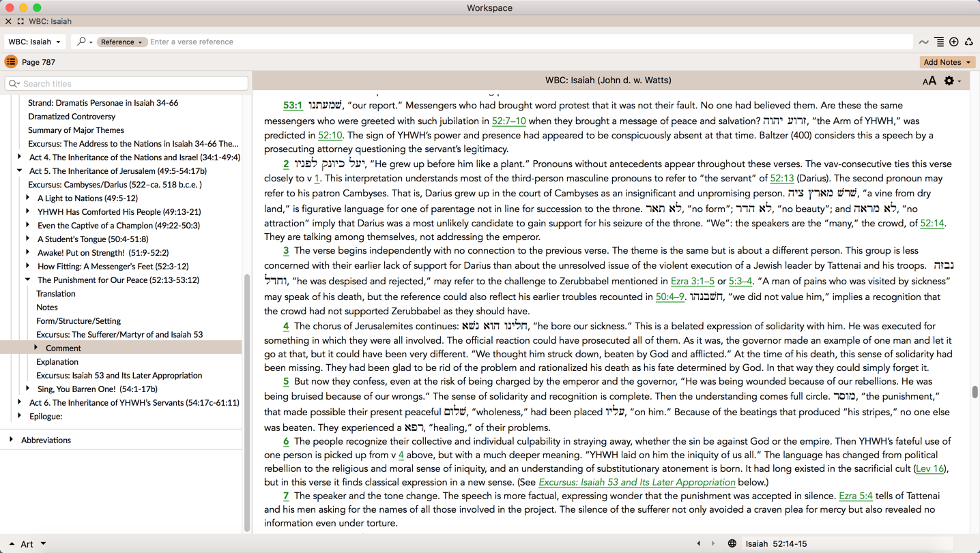This screenshot has height=553, width=980.
Task: Open the gear display settings menu
Action: tap(951, 81)
